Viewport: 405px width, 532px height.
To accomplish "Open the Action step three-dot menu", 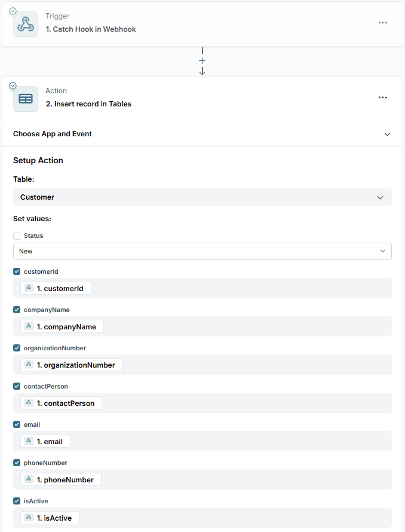I will click(383, 97).
